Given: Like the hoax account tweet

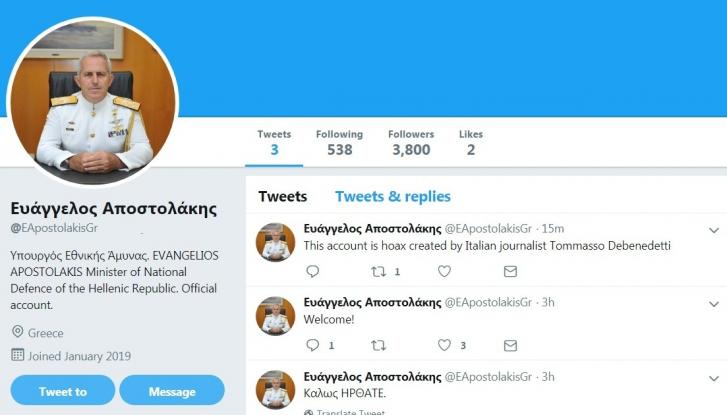Looking at the screenshot, I should tap(445, 271).
